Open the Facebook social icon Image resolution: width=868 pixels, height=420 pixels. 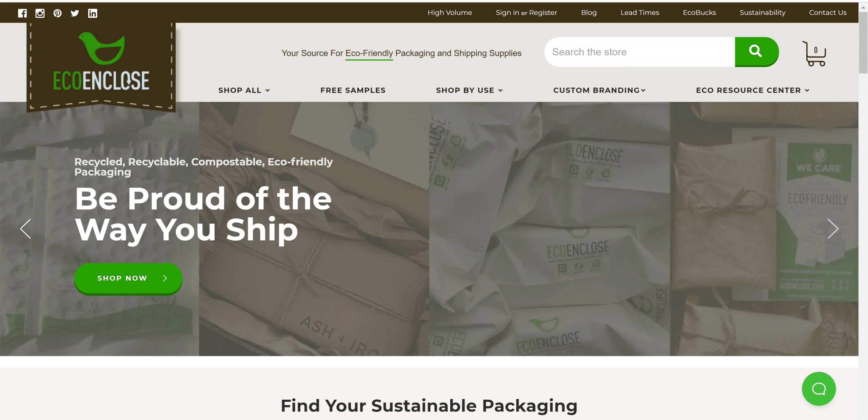[22, 13]
